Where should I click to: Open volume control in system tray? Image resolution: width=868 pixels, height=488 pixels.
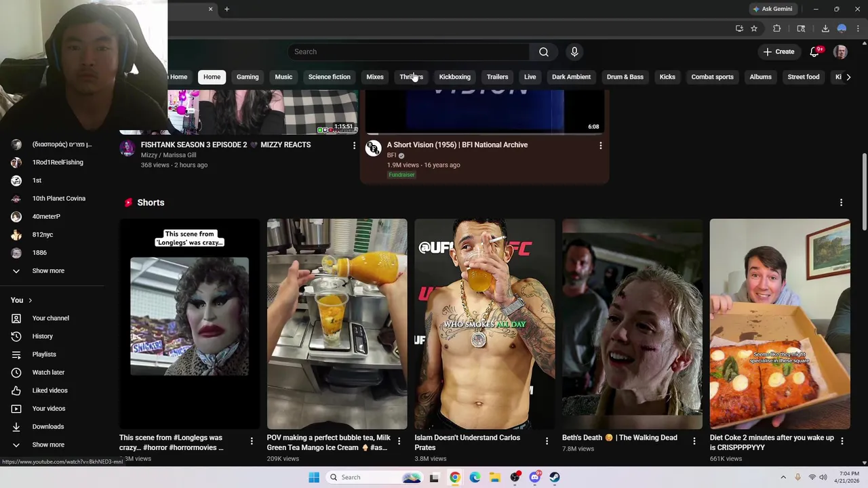point(823,477)
